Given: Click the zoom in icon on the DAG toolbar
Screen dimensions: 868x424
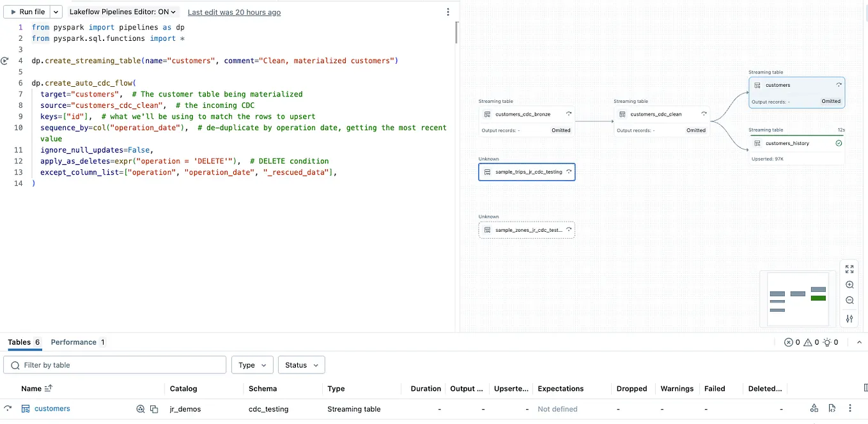Looking at the screenshot, I should [x=849, y=284].
